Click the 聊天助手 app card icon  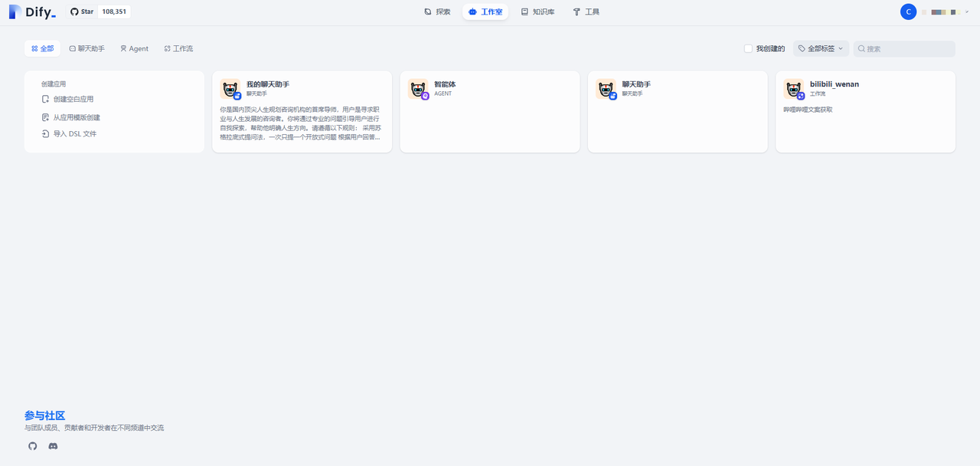606,89
